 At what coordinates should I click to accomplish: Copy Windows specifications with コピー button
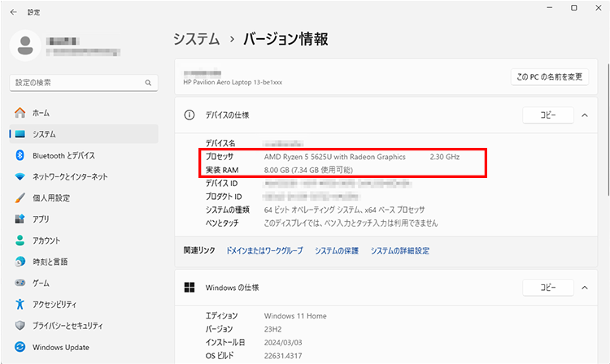[548, 288]
